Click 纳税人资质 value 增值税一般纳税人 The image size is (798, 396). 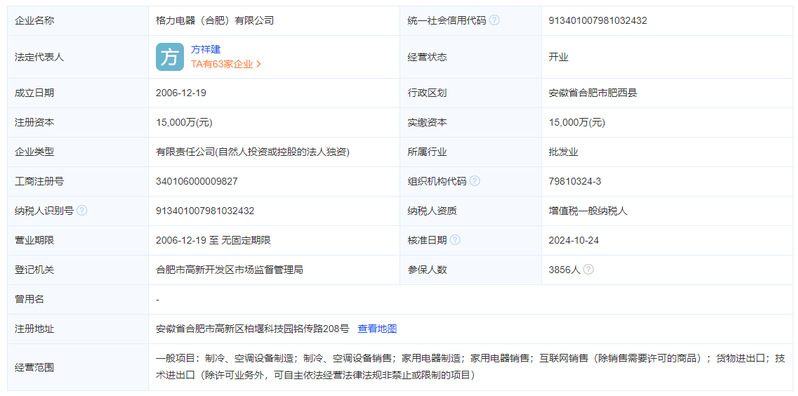pos(588,211)
